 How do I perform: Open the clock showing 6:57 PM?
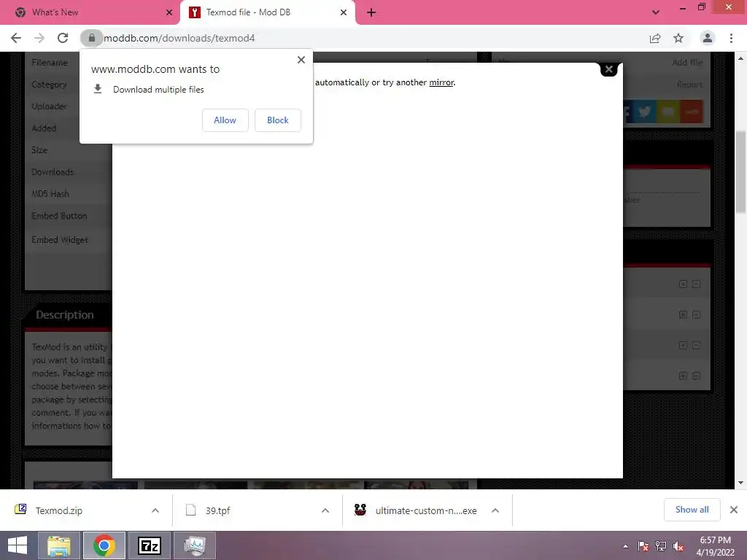click(715, 546)
